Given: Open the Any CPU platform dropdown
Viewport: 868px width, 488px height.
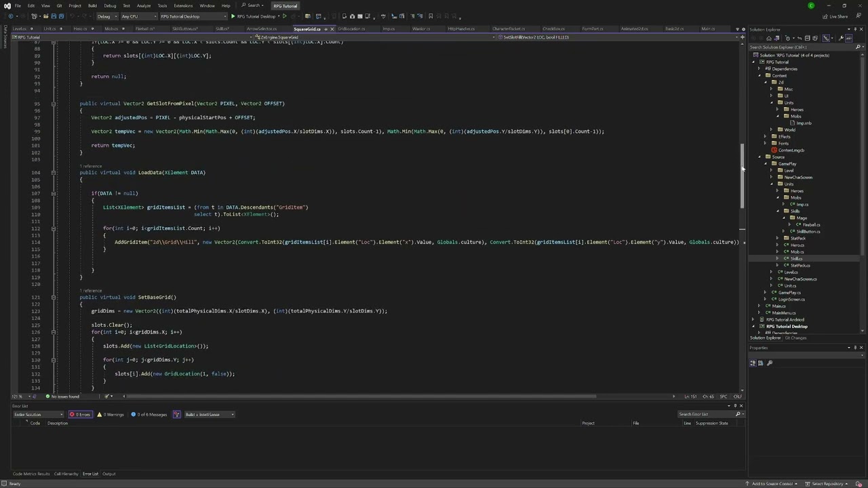Looking at the screenshot, I should click(138, 16).
